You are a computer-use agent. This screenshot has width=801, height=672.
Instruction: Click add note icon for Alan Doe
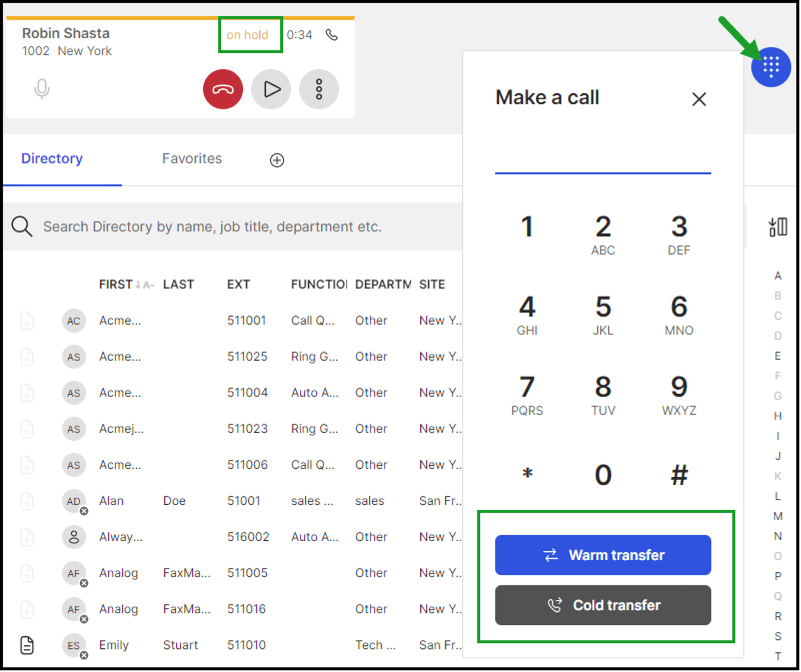[27, 501]
